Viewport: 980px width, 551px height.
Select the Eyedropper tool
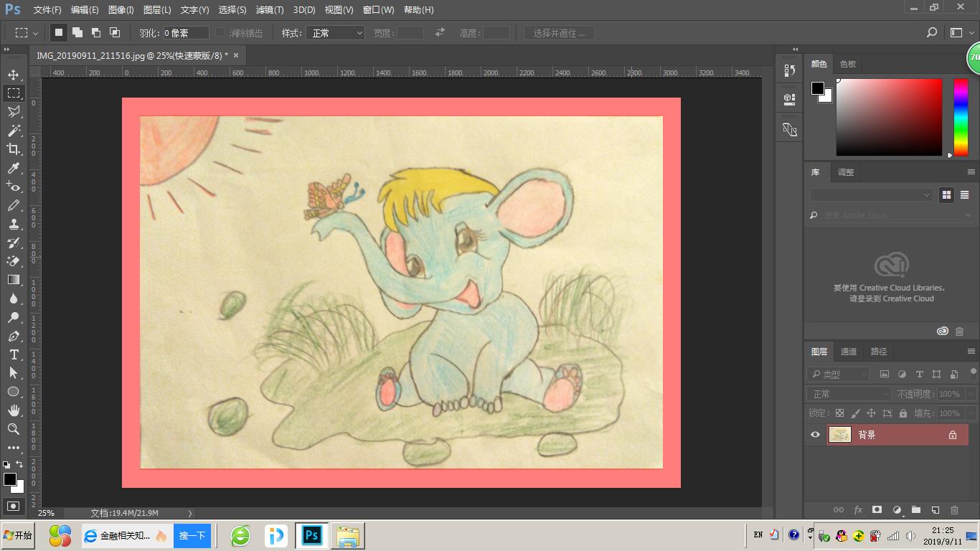pyautogui.click(x=13, y=168)
